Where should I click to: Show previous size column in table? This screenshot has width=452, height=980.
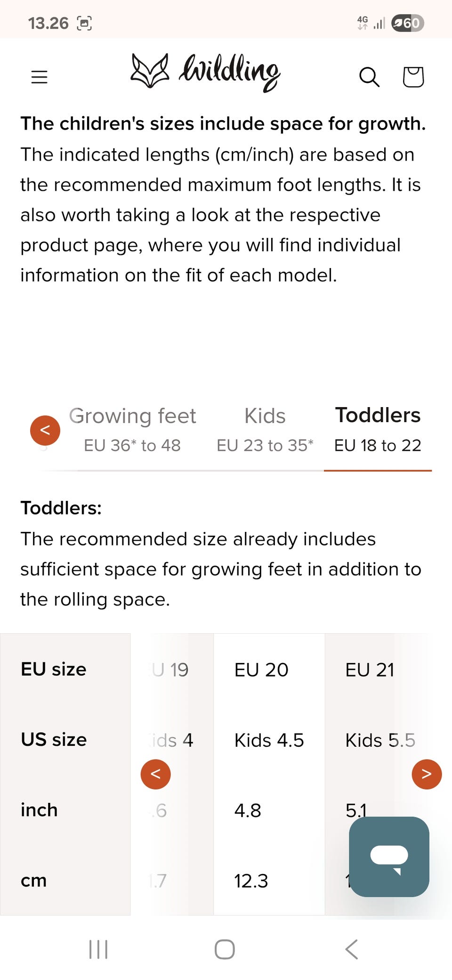pos(155,774)
